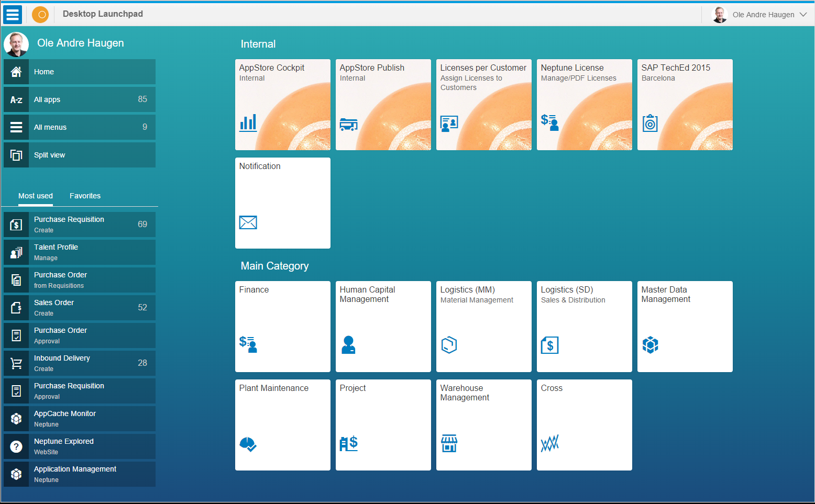Click the Purchase Requisition Create dollar icon

[x=16, y=225]
